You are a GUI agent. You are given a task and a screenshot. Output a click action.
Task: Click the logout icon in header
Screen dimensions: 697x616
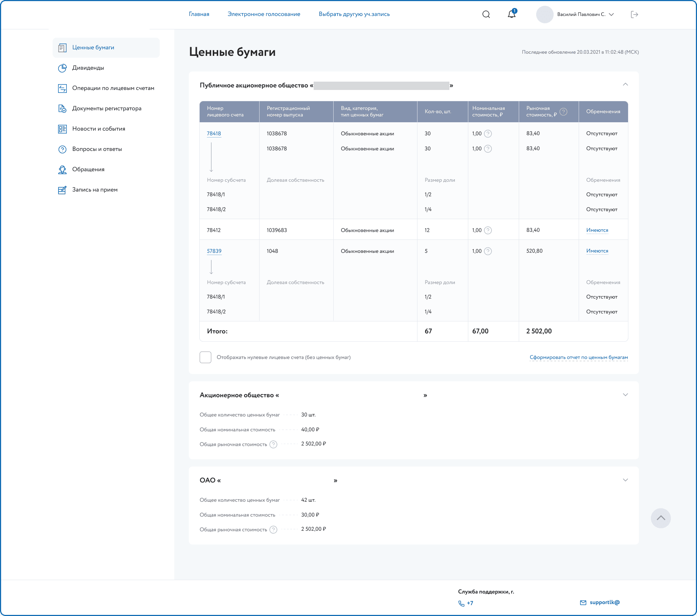[635, 15]
